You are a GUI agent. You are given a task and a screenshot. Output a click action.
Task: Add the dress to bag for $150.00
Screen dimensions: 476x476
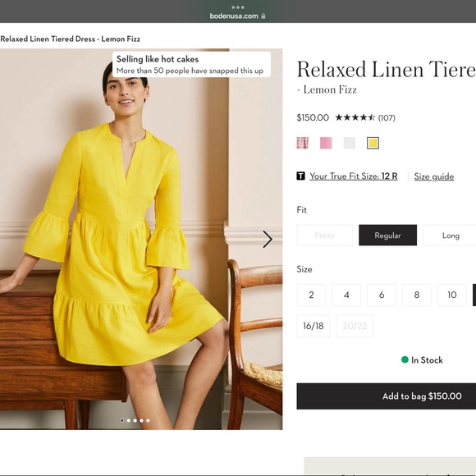point(387,396)
